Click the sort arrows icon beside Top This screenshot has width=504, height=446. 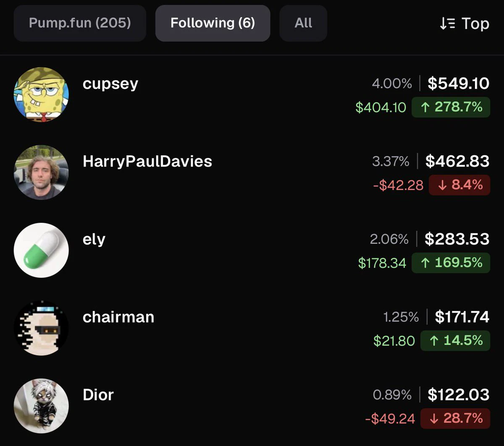(x=447, y=23)
